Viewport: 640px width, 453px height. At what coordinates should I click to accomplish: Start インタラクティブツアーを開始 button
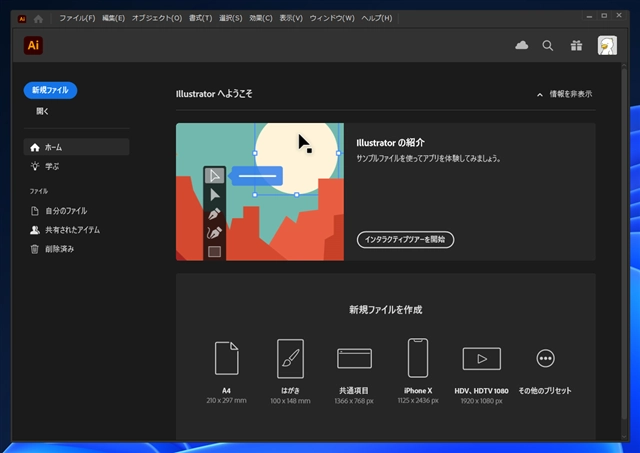(405, 240)
